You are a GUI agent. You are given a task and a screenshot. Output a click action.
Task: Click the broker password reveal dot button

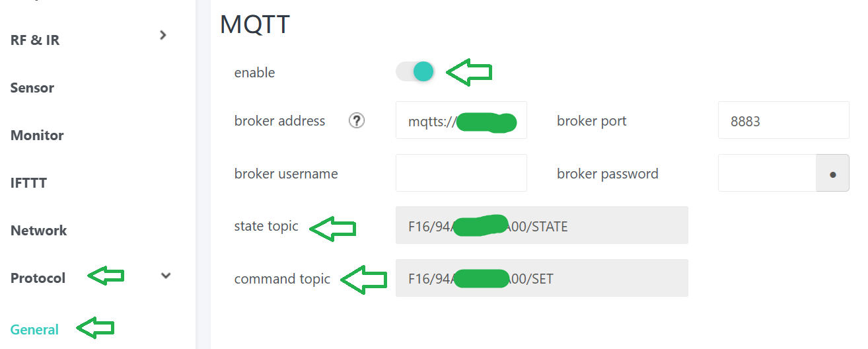[x=833, y=174]
